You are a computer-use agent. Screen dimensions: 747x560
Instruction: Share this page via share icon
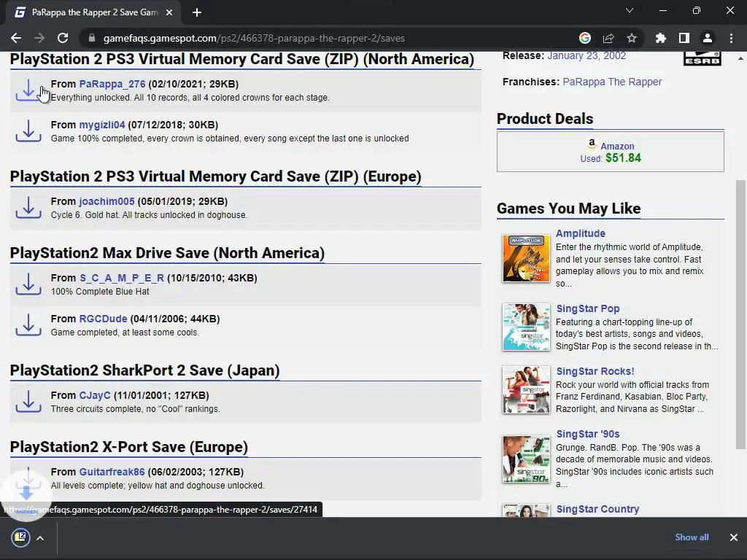coord(608,38)
